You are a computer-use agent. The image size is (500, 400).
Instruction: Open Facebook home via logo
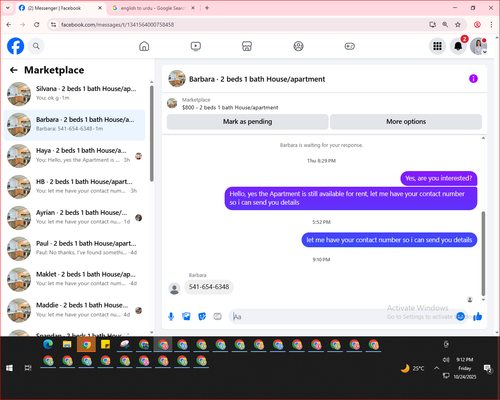16,46
